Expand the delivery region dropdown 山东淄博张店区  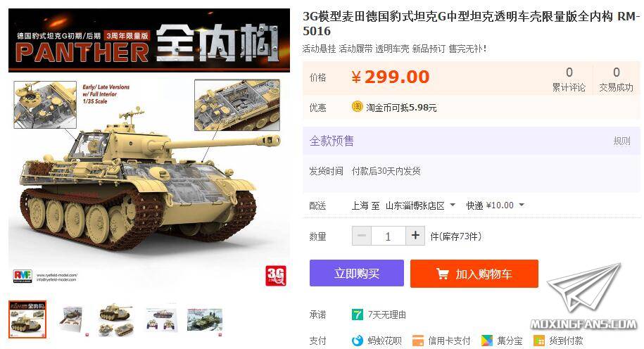(420, 205)
